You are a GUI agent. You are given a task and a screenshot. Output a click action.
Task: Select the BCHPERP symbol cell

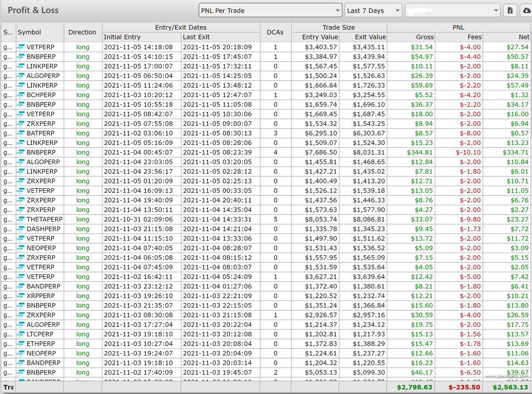tap(40, 95)
